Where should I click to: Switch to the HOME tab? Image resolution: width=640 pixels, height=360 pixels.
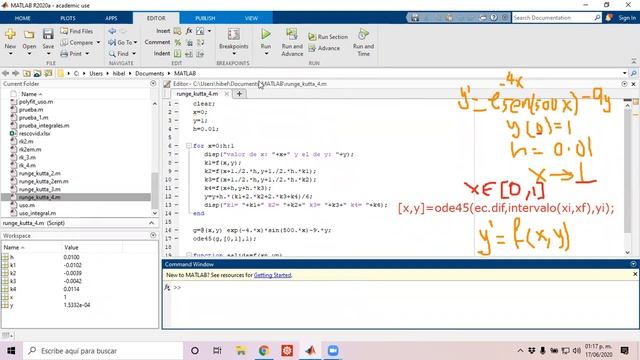click(22, 18)
